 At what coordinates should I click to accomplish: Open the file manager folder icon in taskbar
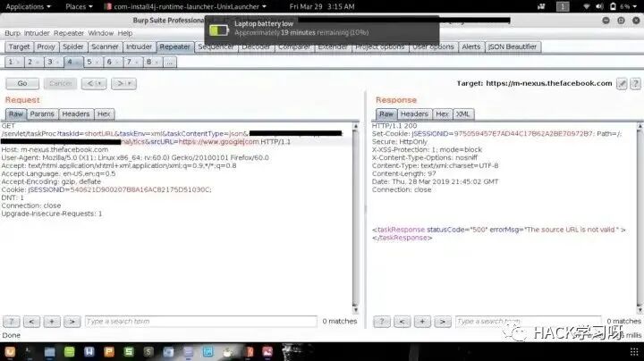point(50,351)
